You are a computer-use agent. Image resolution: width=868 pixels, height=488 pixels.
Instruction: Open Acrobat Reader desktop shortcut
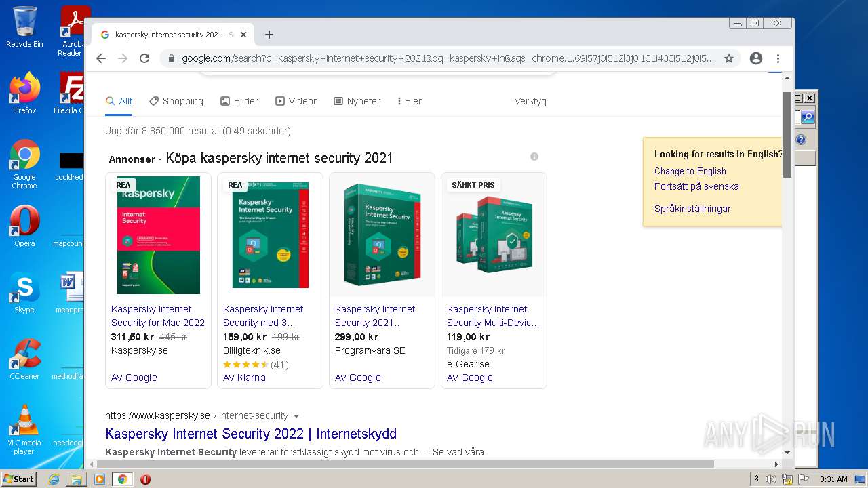click(72, 30)
